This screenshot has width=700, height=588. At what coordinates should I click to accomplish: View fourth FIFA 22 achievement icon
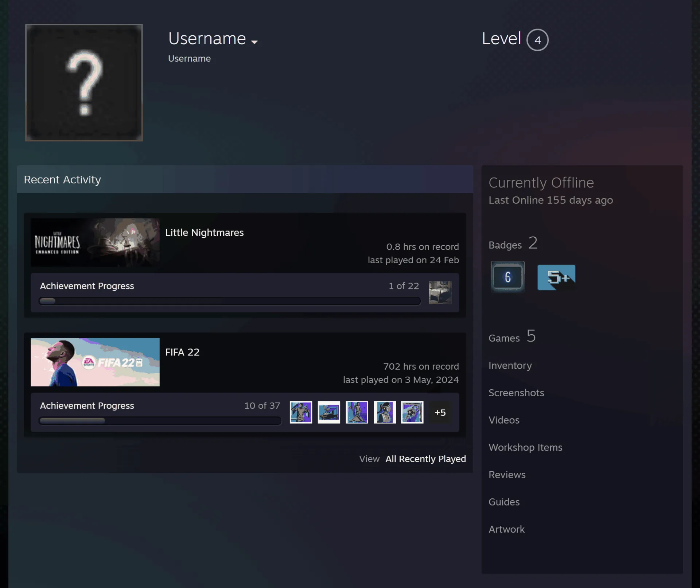coord(385,412)
